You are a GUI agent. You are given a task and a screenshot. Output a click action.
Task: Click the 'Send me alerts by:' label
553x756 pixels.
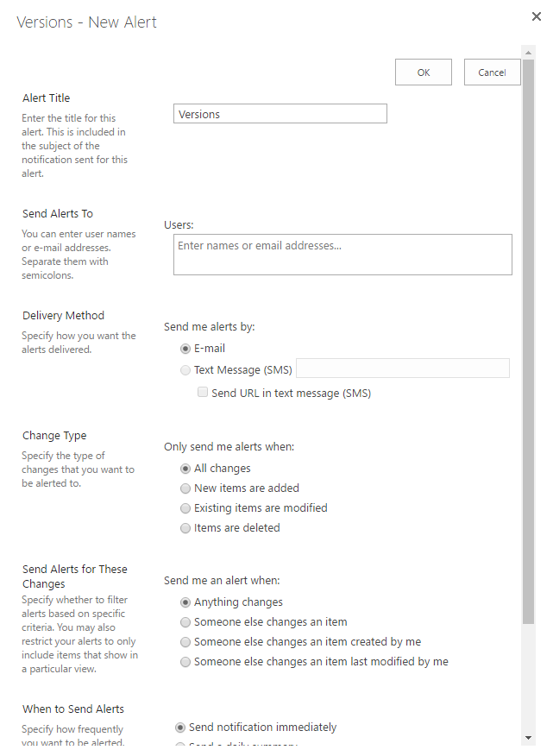tap(210, 326)
